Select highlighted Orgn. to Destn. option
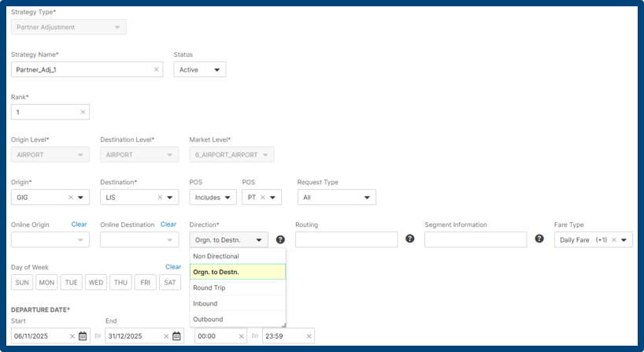Screen dimensions: 644x352 pos(238,272)
